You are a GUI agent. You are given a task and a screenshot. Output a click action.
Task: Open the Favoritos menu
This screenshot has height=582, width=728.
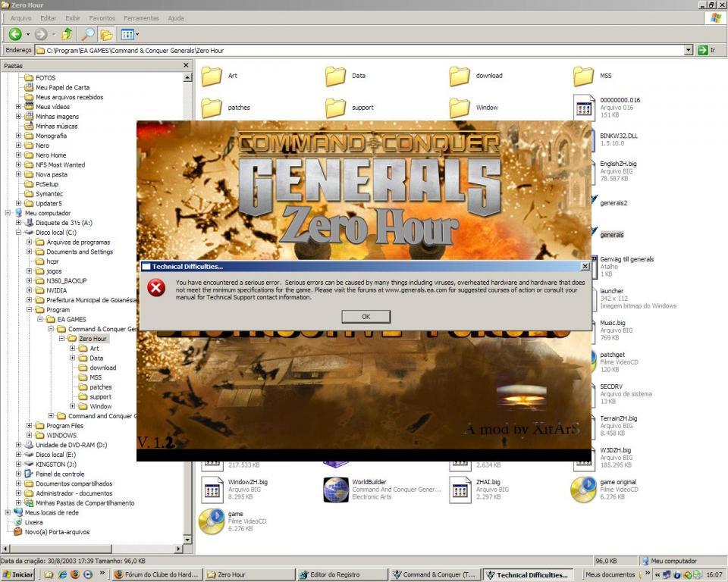(x=102, y=18)
